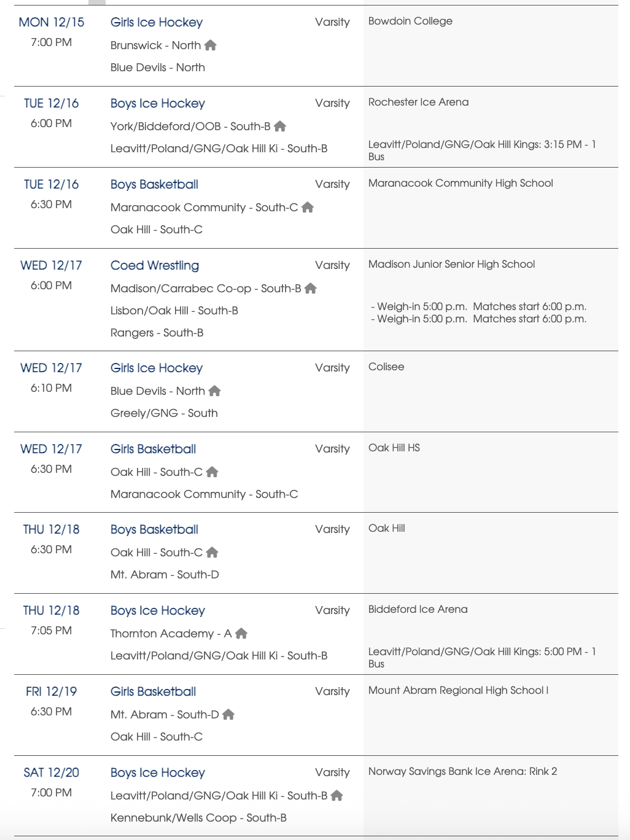Open Boys Ice Hockey link on Tuesday 12/16
630x840 pixels.
(x=158, y=104)
